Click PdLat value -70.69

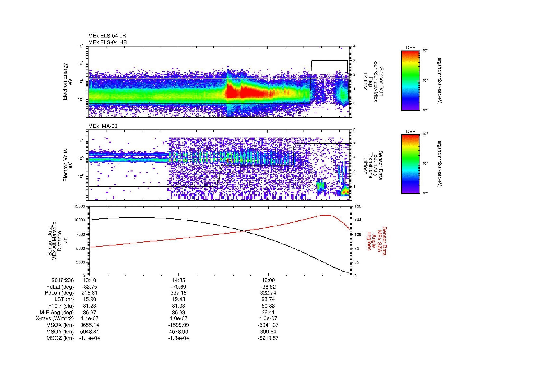pyautogui.click(x=178, y=287)
